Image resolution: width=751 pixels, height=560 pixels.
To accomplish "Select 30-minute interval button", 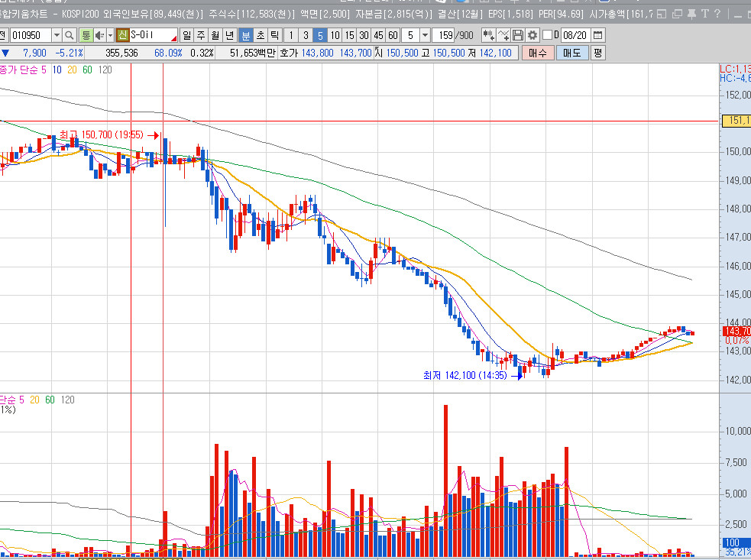I will [364, 35].
